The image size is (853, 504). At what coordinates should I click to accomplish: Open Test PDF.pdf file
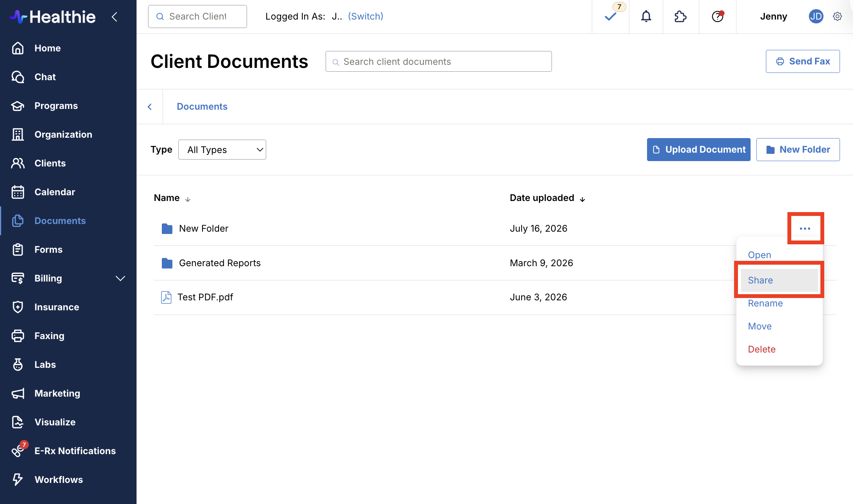tap(205, 297)
